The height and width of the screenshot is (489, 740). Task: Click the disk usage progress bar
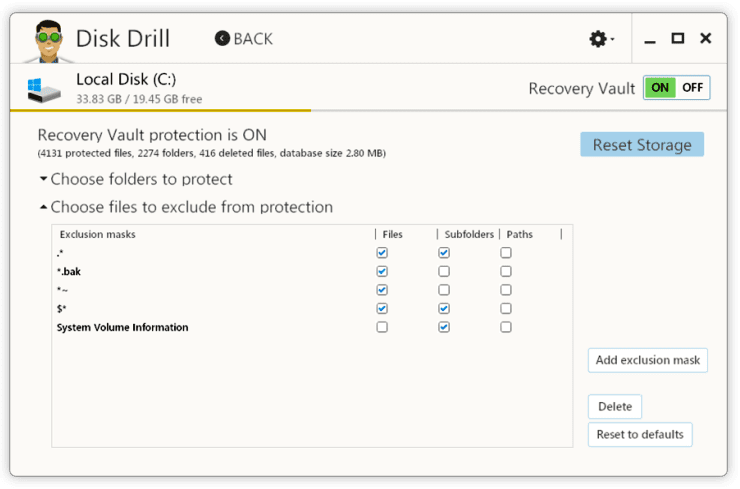coord(368,111)
